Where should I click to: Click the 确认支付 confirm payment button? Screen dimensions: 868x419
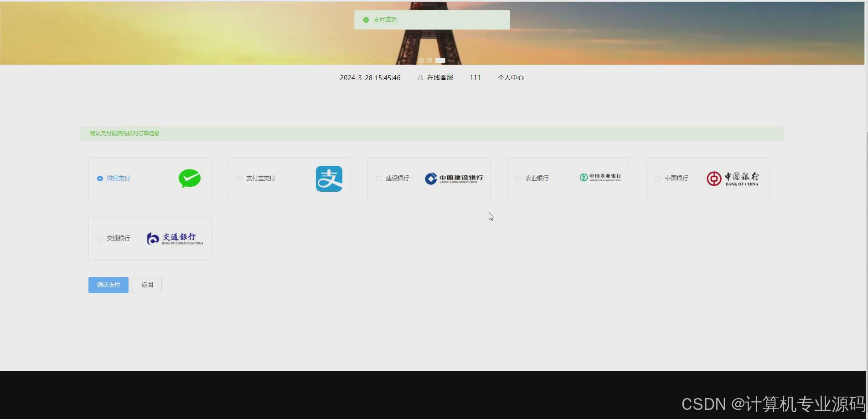click(108, 285)
